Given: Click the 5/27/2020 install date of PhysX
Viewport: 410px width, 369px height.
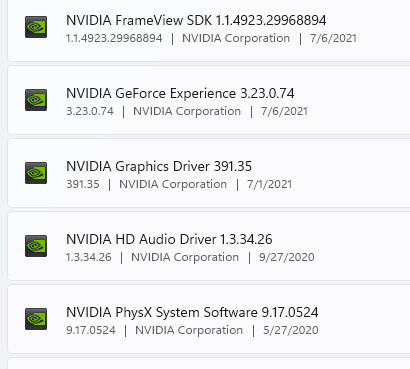Looking at the screenshot, I should pos(291,330).
